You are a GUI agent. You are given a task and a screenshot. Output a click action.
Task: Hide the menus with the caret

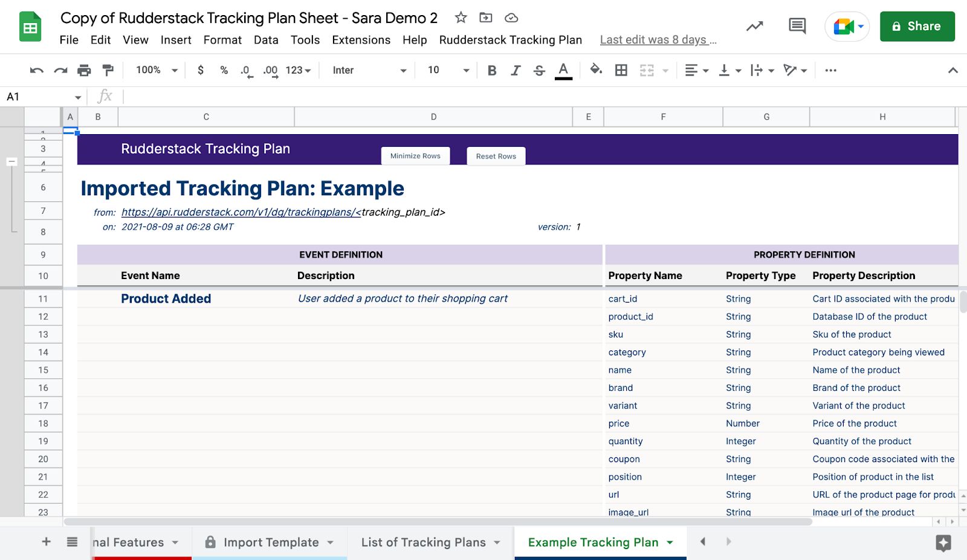[952, 70]
